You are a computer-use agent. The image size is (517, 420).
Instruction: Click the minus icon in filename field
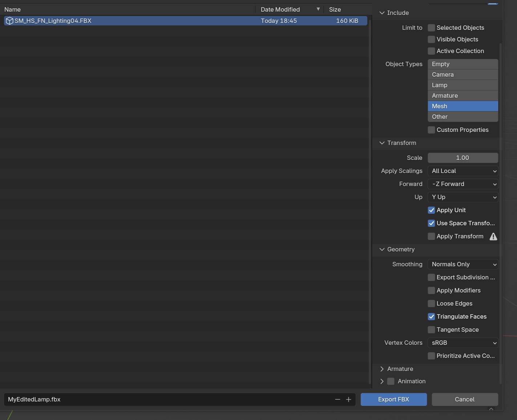(x=338, y=399)
